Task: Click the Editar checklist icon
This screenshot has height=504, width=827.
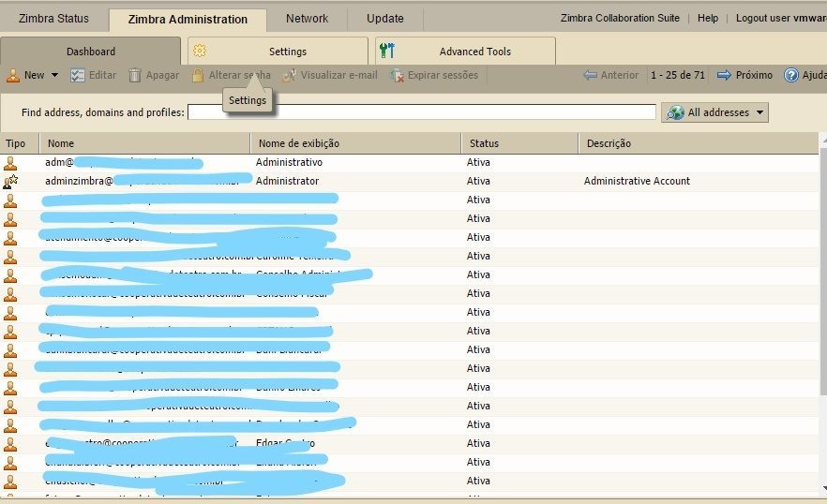Action: coord(78,75)
